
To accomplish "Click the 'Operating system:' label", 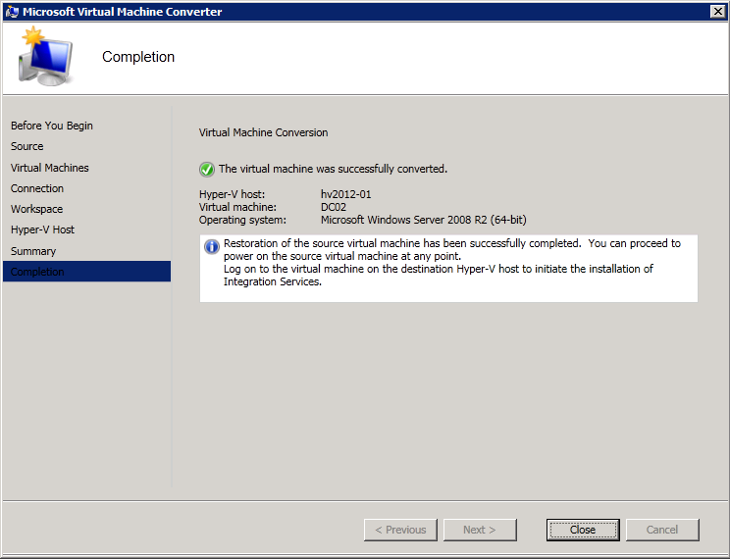I will pos(242,220).
